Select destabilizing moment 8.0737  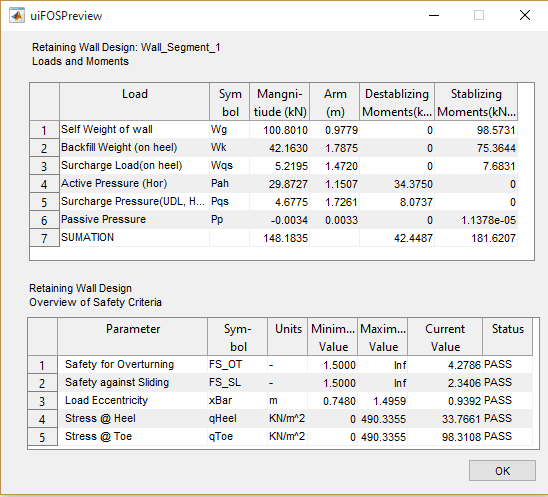click(397, 202)
